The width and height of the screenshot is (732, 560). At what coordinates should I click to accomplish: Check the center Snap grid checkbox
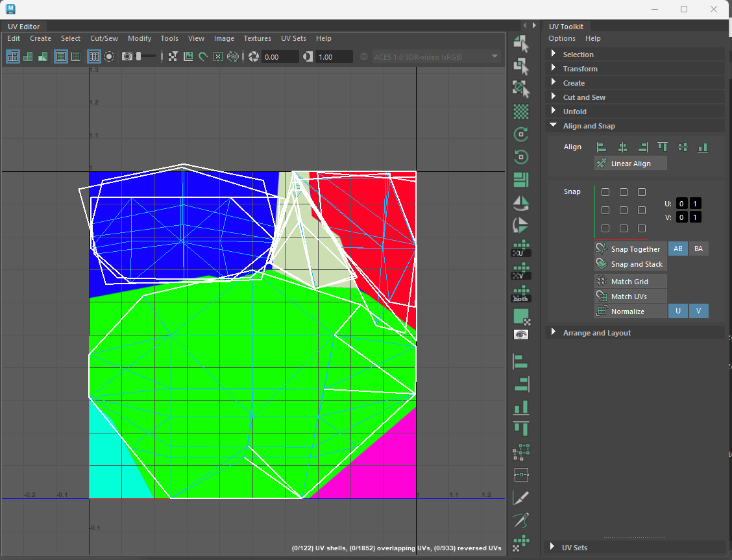(624, 210)
